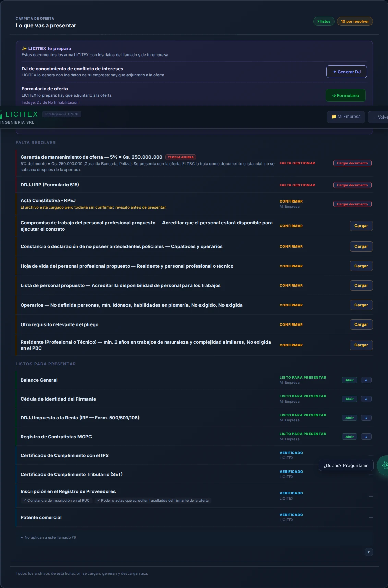Click Cargar for the Residente row
This screenshot has width=388, height=588.
point(361,345)
